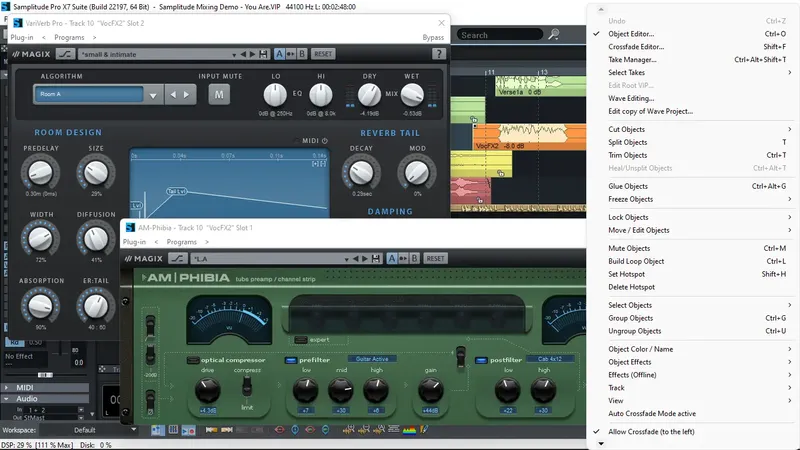Open the spectrum visualization icon in bottom toolbar
This screenshot has height=450, width=800.
(409, 430)
